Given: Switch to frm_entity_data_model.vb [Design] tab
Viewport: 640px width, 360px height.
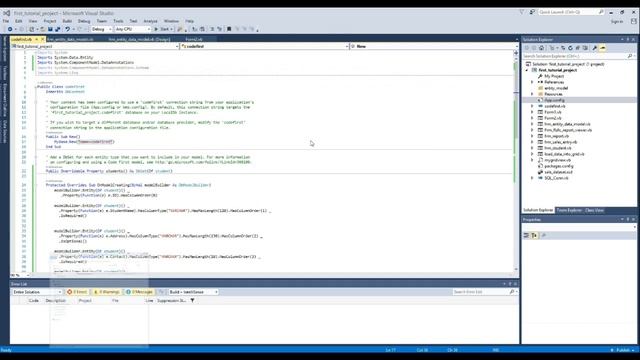Looking at the screenshot, I should (x=139, y=40).
